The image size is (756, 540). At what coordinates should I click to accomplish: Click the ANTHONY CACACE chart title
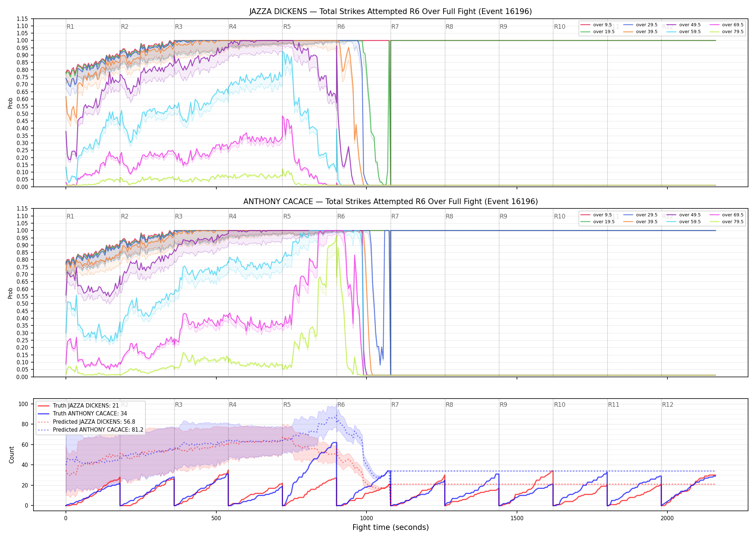[391, 202]
